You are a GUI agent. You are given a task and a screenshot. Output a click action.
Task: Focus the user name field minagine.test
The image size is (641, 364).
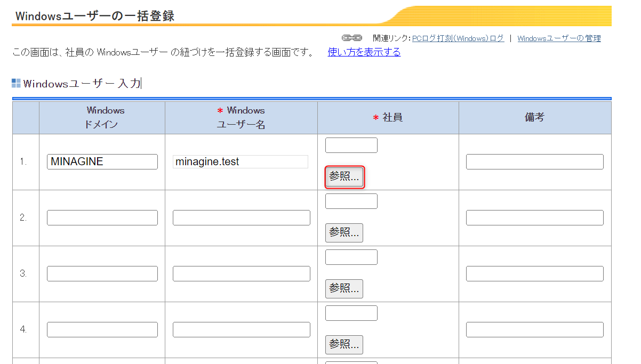click(x=241, y=161)
